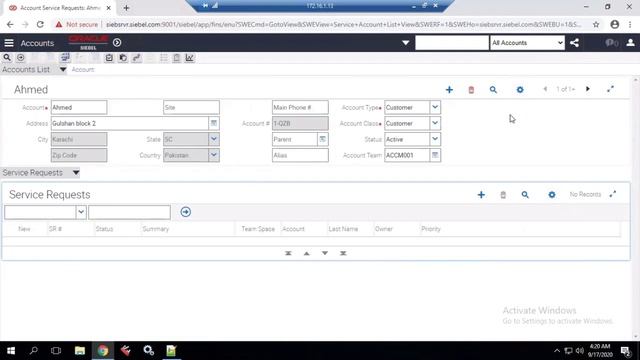Open the Account Class dropdown
The height and width of the screenshot is (360, 640).
click(x=435, y=123)
